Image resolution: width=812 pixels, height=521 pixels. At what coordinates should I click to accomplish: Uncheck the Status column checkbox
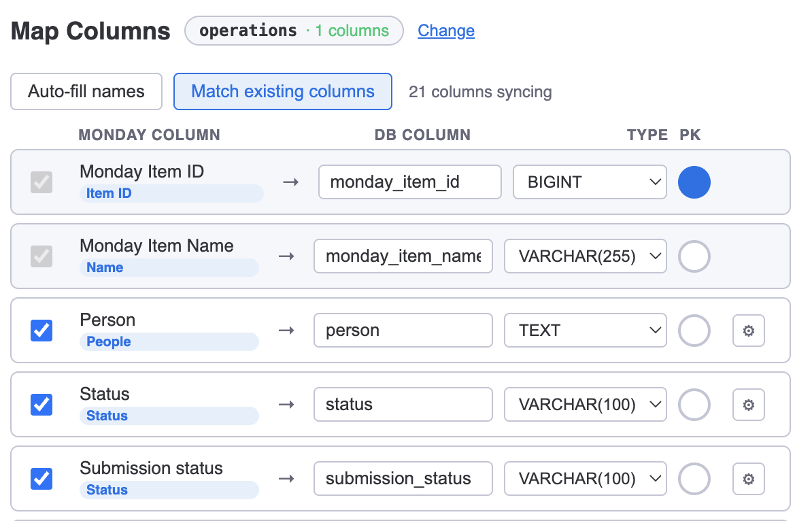[x=41, y=405]
